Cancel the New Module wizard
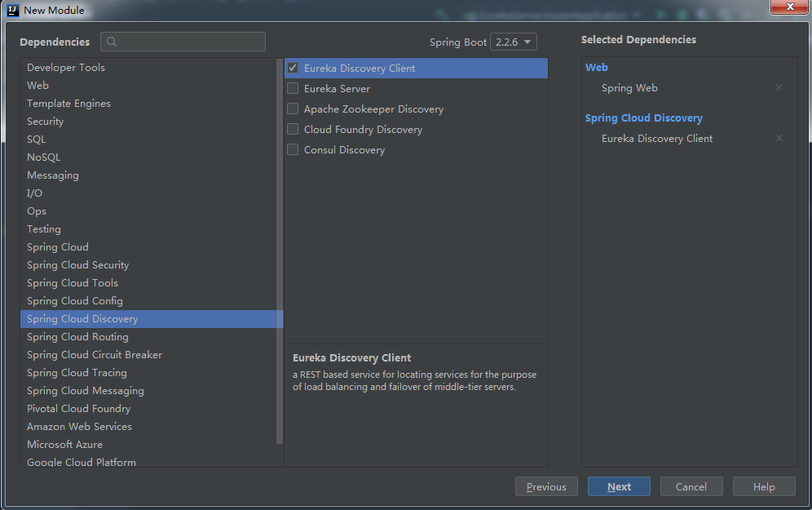Screen dimensions: 812x510 click(x=691, y=486)
